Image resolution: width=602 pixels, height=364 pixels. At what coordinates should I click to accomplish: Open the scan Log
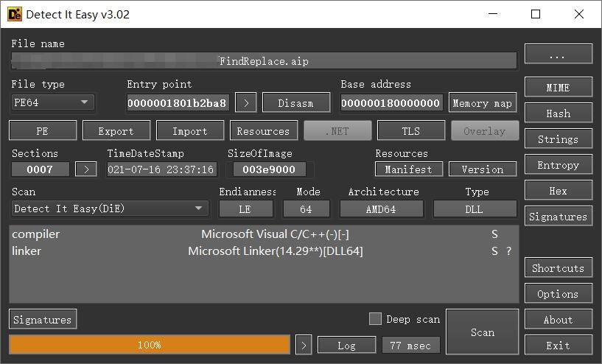click(347, 345)
